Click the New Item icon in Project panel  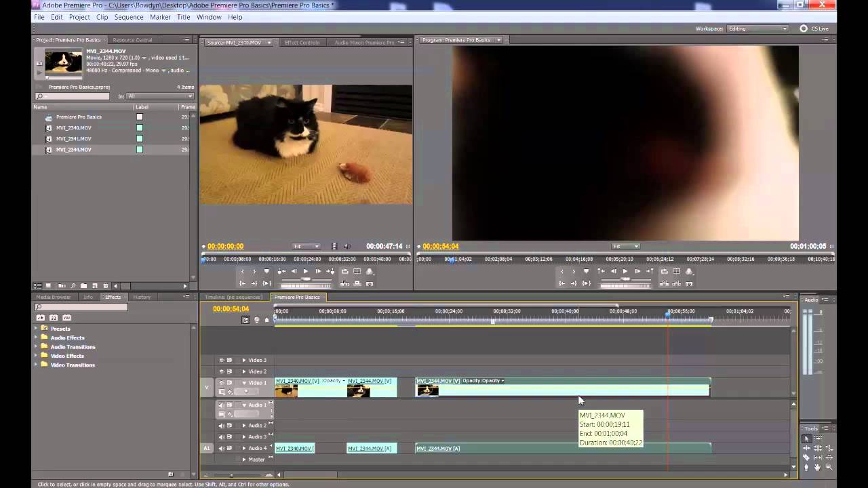(x=95, y=286)
